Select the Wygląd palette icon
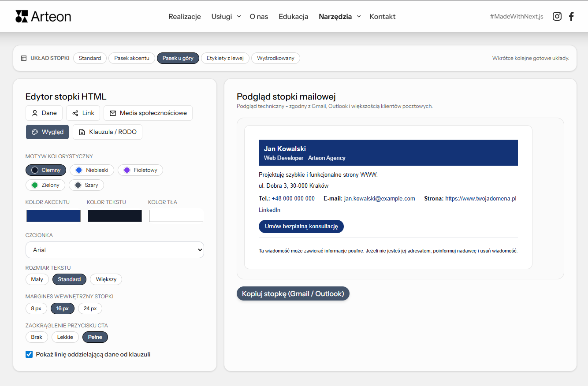The width and height of the screenshot is (588, 386). point(36,131)
